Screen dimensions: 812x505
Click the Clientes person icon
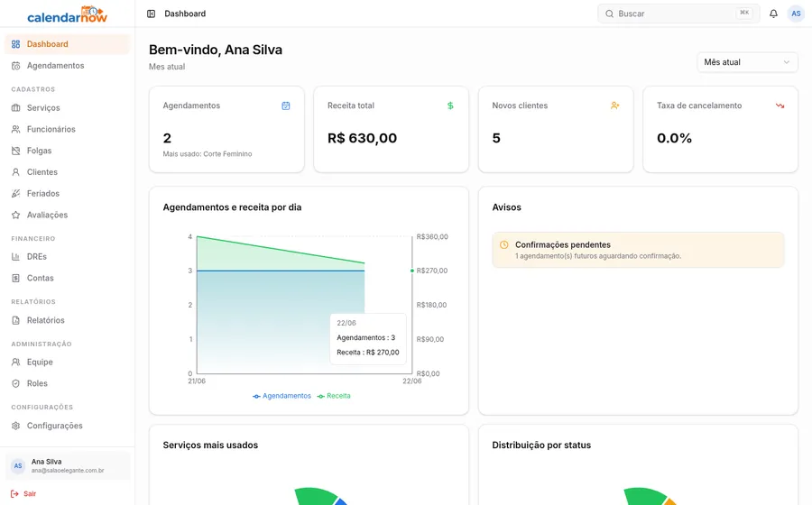[x=16, y=171]
